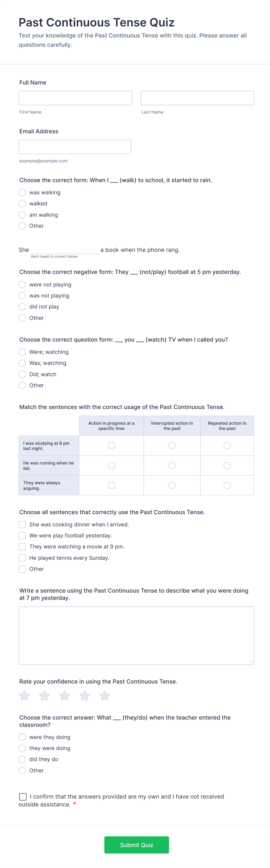Submit the quiz
The image size is (270, 868).
136,845
